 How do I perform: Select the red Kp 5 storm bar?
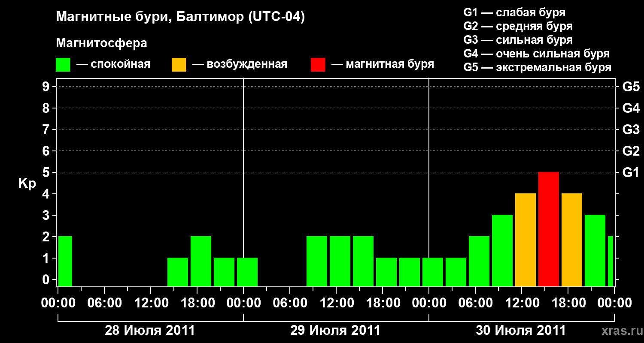(x=549, y=229)
